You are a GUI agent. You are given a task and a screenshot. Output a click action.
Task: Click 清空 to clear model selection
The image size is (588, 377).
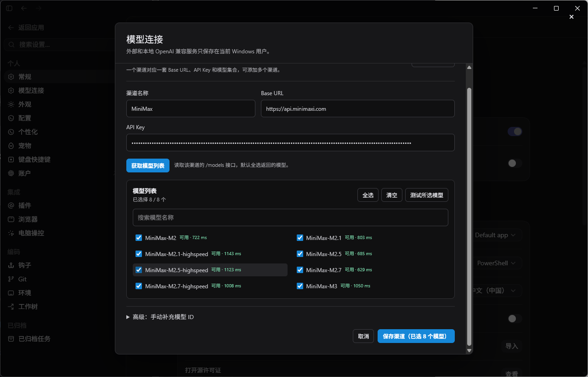(x=392, y=195)
